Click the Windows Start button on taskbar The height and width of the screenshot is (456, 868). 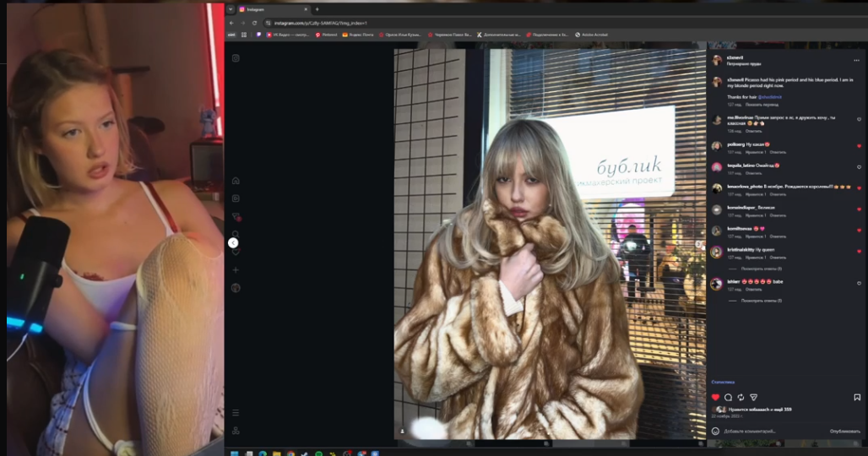pyautogui.click(x=234, y=453)
